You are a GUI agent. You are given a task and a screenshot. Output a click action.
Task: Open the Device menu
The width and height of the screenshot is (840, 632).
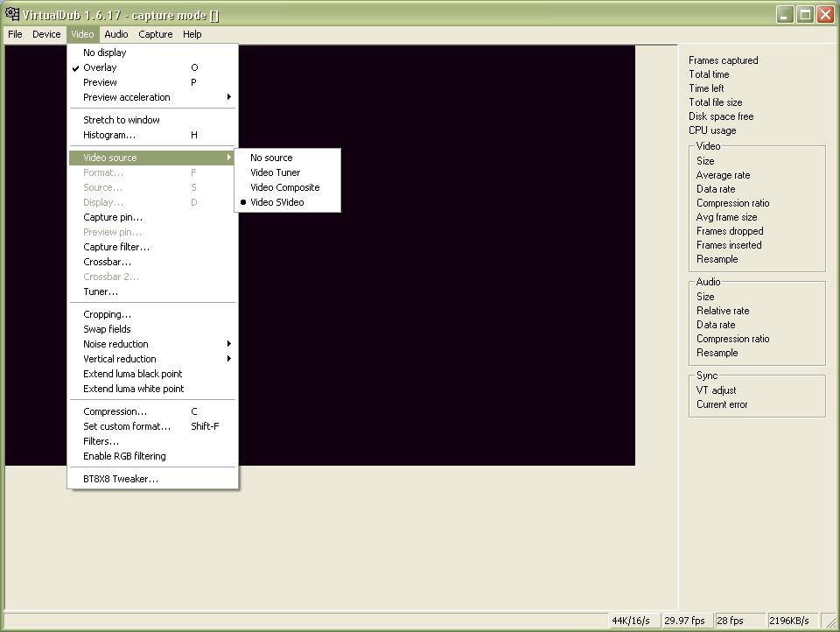pos(46,34)
